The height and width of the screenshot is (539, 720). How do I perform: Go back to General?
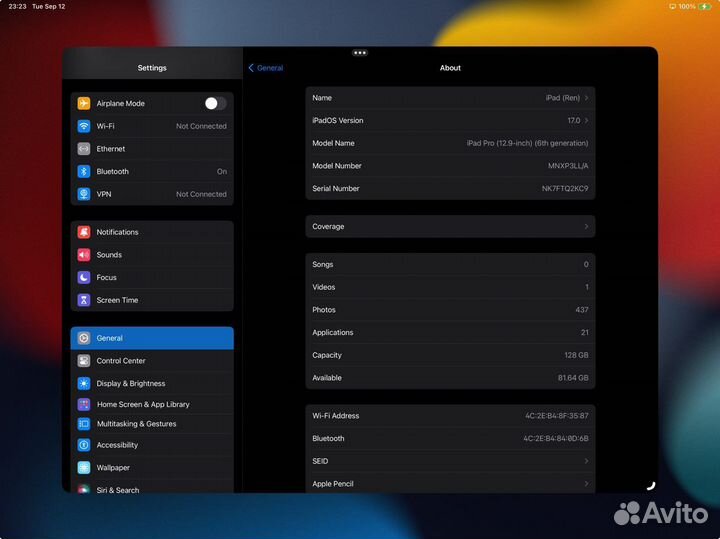coord(266,68)
